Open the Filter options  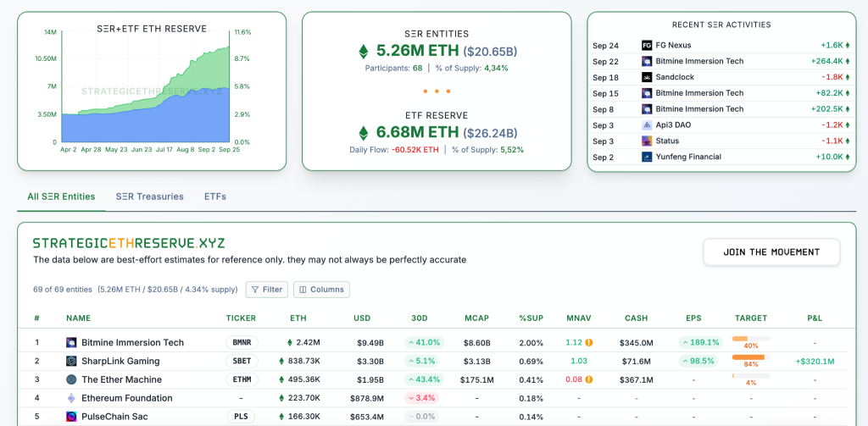pyautogui.click(x=266, y=290)
